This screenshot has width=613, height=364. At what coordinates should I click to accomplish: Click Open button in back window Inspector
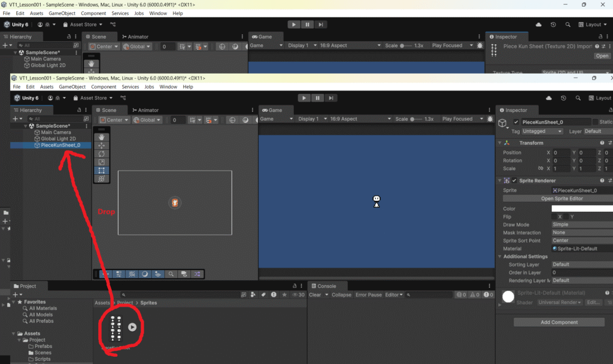pos(602,56)
